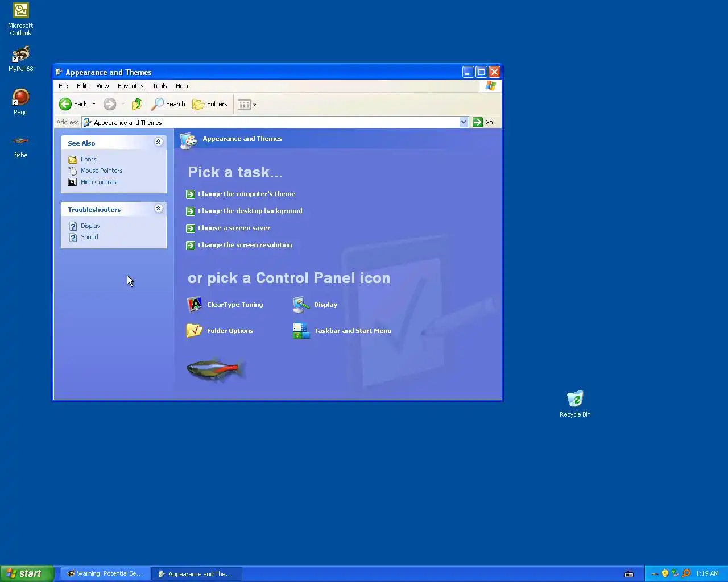
Task: Click Choose a screen saver task
Action: click(x=229, y=228)
